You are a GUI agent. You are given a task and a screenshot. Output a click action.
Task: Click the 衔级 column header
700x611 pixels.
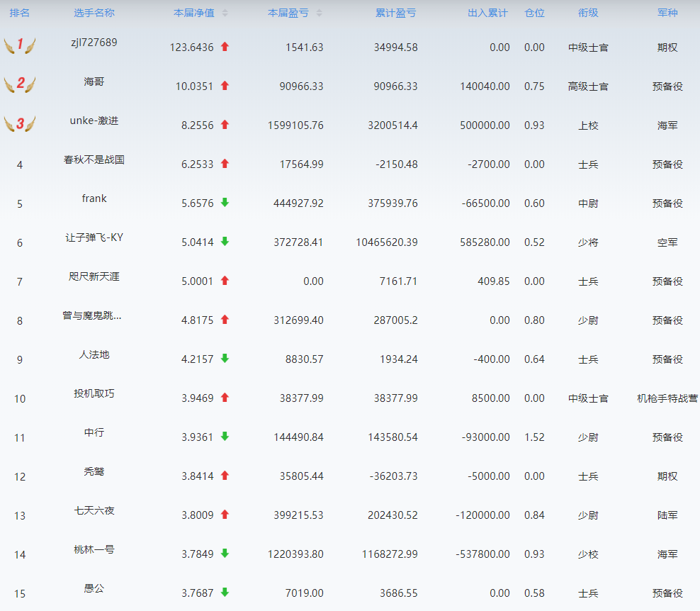[x=588, y=13]
